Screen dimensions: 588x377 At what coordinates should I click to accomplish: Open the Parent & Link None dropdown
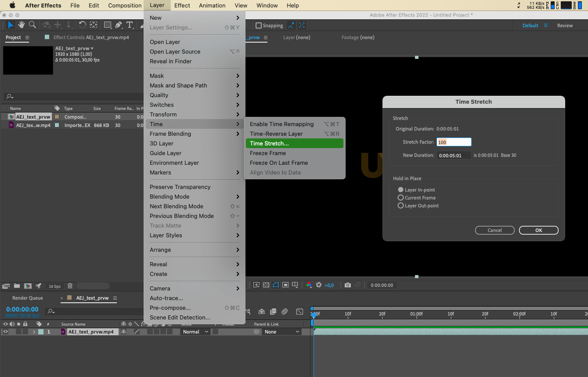tap(281, 332)
